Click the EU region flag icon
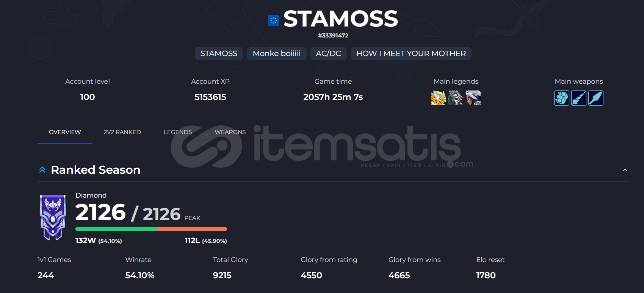The width and height of the screenshot is (644, 293). [274, 20]
